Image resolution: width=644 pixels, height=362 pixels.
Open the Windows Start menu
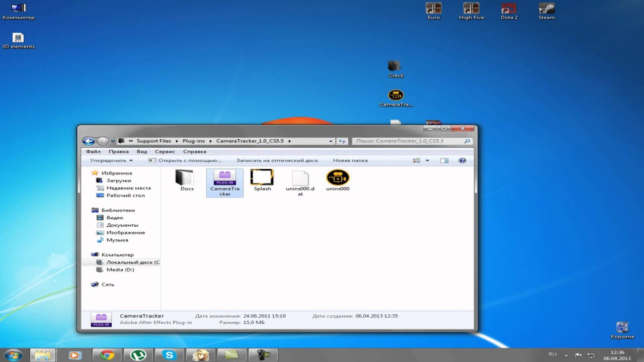point(13,355)
